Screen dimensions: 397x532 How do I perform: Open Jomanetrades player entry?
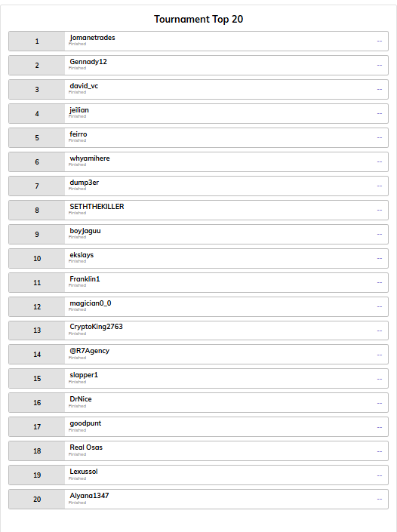coord(198,41)
